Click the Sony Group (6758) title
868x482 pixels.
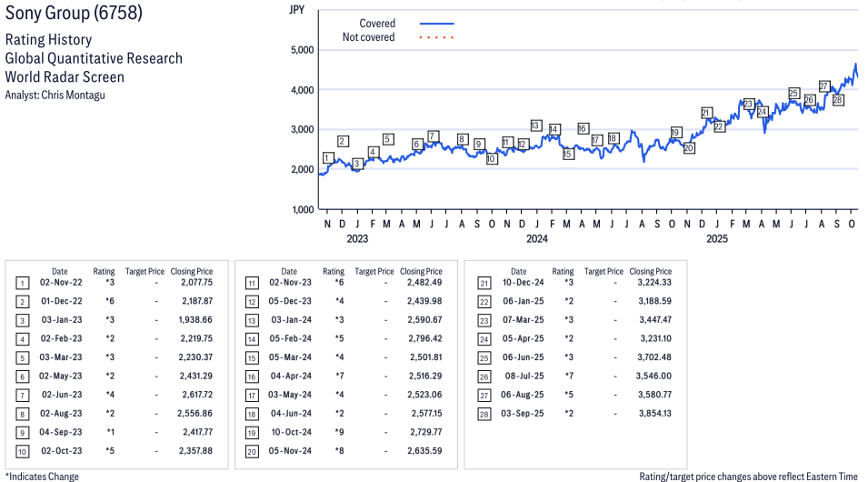tap(74, 14)
